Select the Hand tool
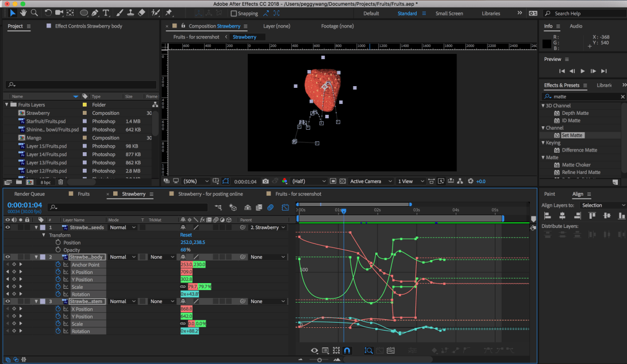Image resolution: width=627 pixels, height=364 pixels. pyautogui.click(x=23, y=13)
